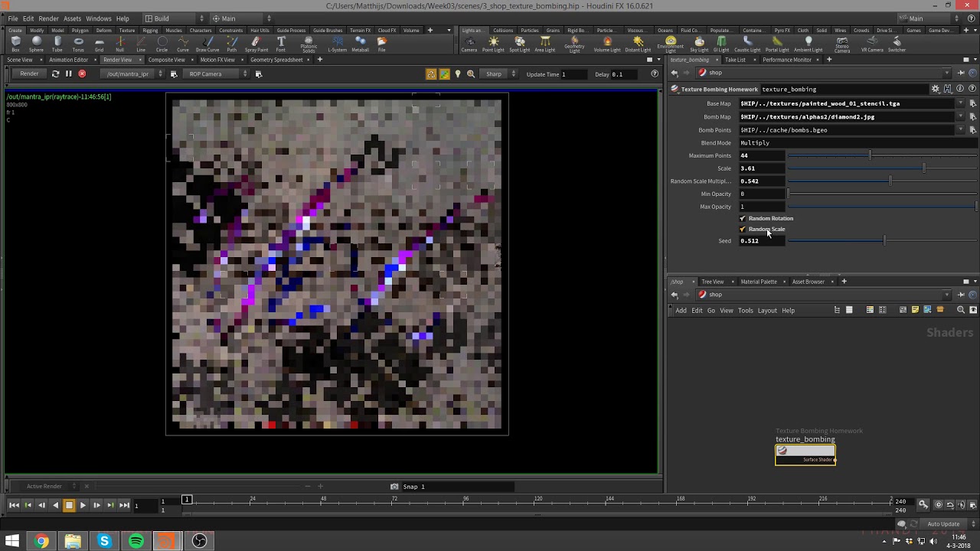This screenshot has height=551, width=980.
Task: Toggle the Random Scale checkbox
Action: pyautogui.click(x=742, y=229)
